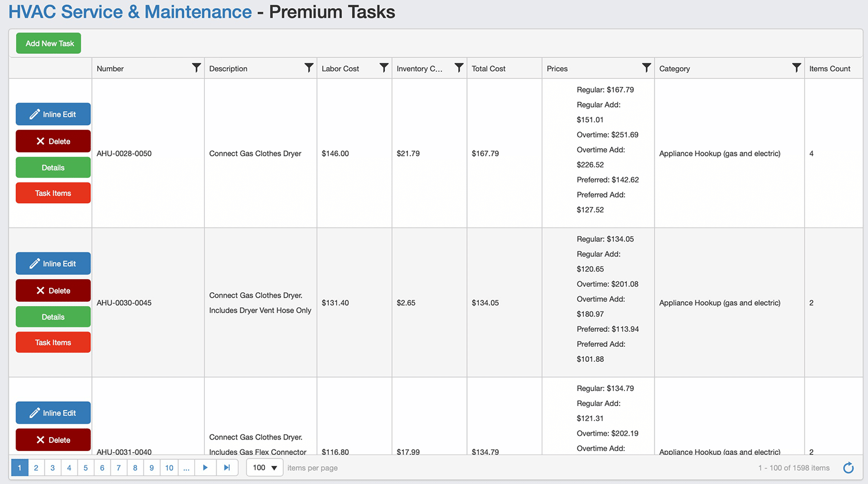Click Add New Task button

[49, 43]
